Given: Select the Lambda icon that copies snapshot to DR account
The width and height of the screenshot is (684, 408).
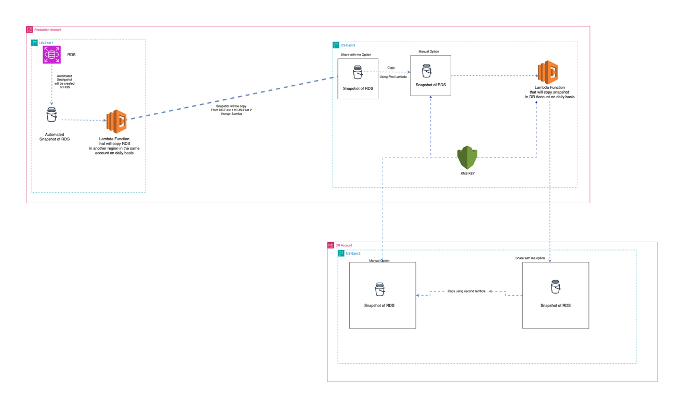Looking at the screenshot, I should (x=548, y=72).
